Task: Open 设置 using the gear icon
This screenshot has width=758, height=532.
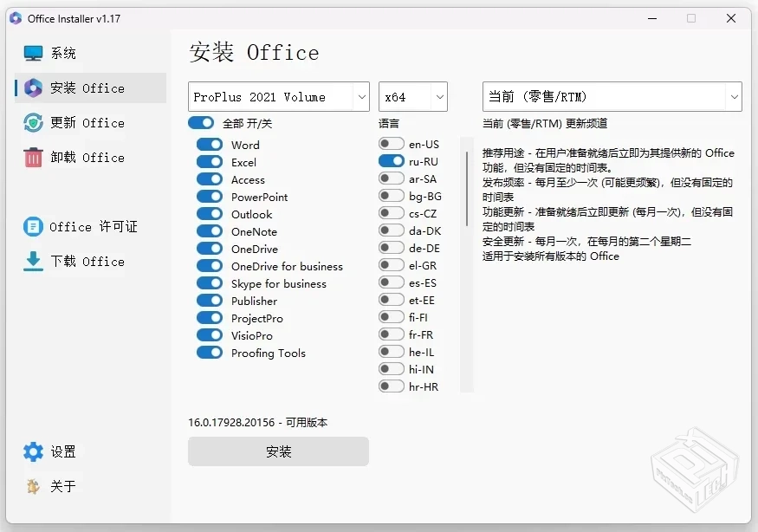Action: point(31,451)
